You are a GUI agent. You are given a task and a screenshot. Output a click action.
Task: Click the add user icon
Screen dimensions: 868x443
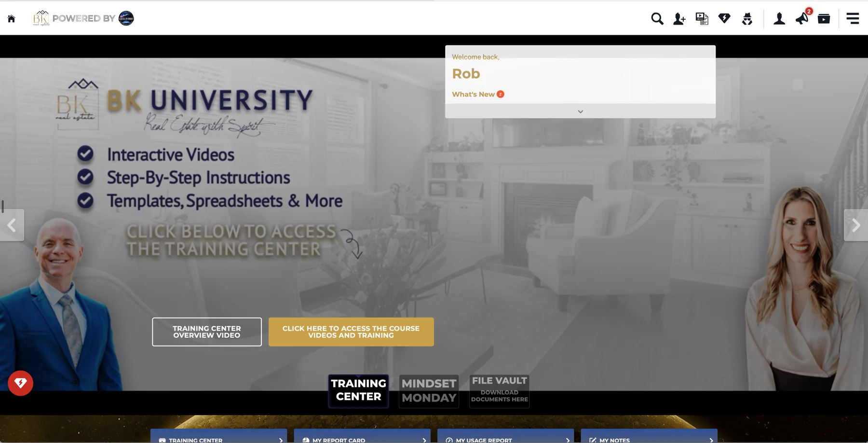tap(679, 19)
